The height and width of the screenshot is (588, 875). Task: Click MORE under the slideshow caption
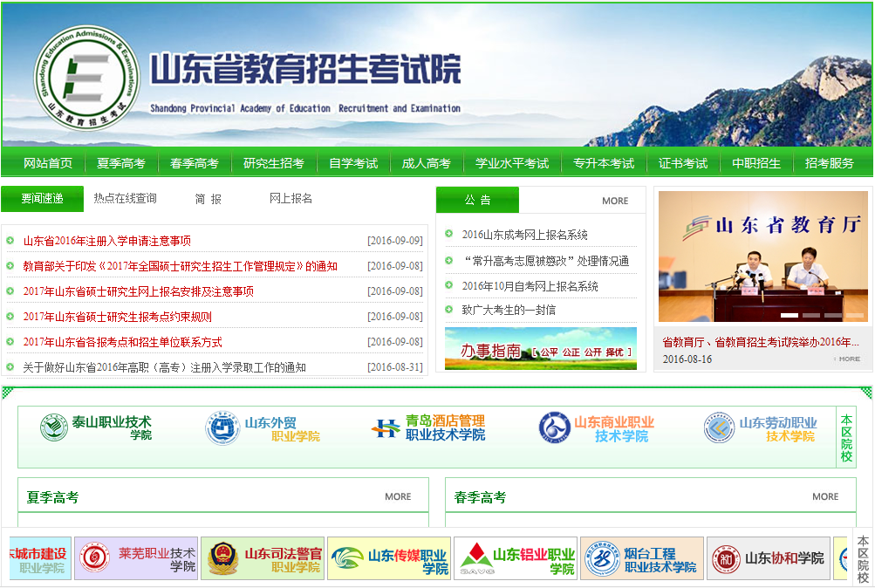pos(847,359)
